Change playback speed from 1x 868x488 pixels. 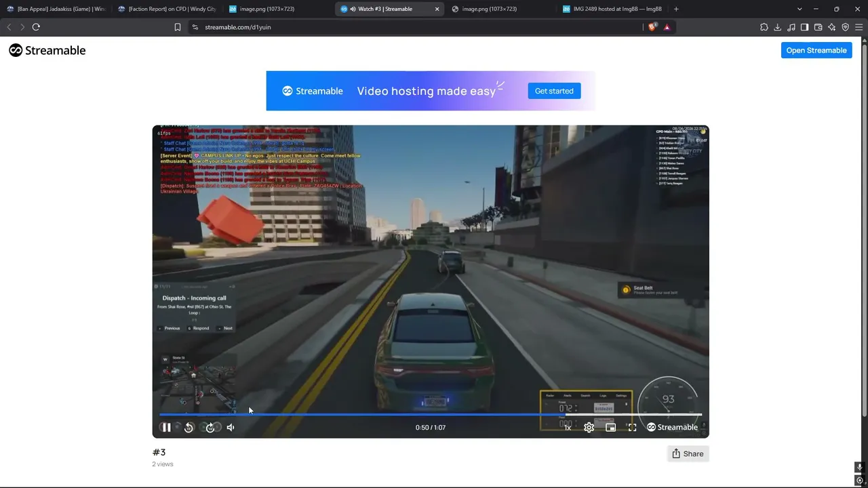click(x=568, y=428)
